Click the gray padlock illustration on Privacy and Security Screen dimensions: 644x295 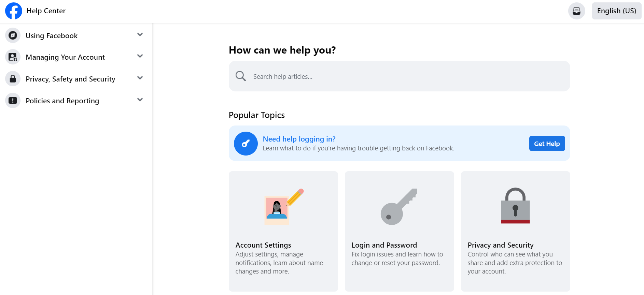515,205
